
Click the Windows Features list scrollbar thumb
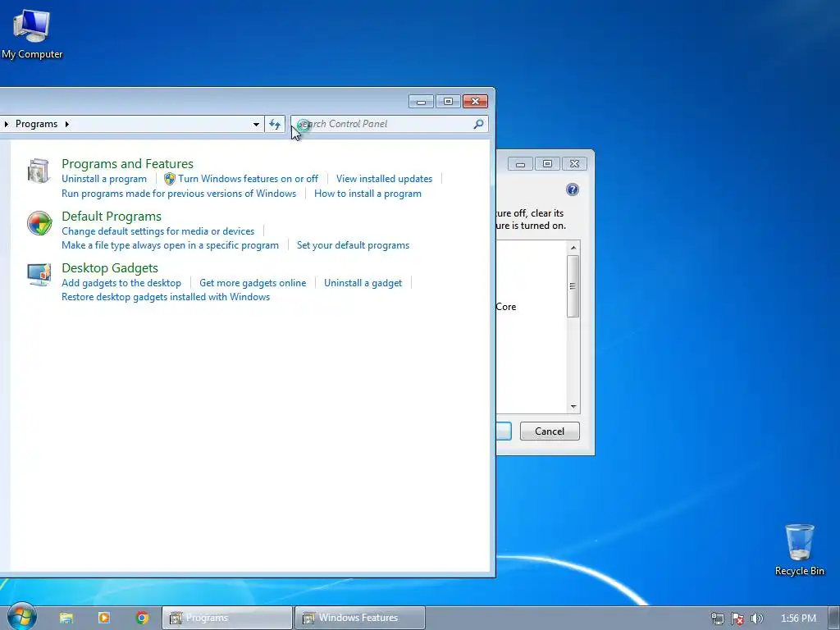573,286
